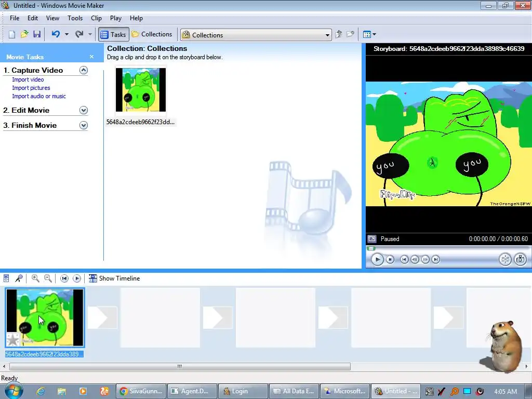Viewport: 532px width, 399px height.
Task: Open the Help menu
Action: click(137, 18)
